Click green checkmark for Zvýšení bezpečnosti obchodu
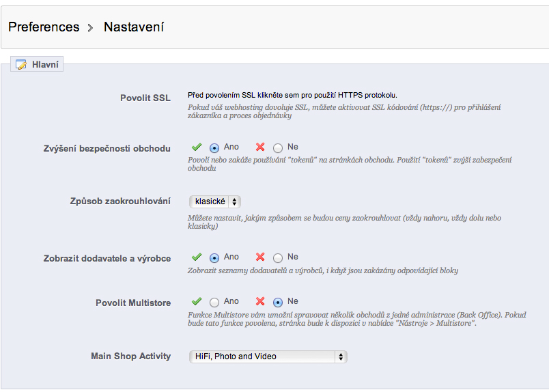Image resolution: width=549 pixels, height=392 pixels. [x=197, y=147]
